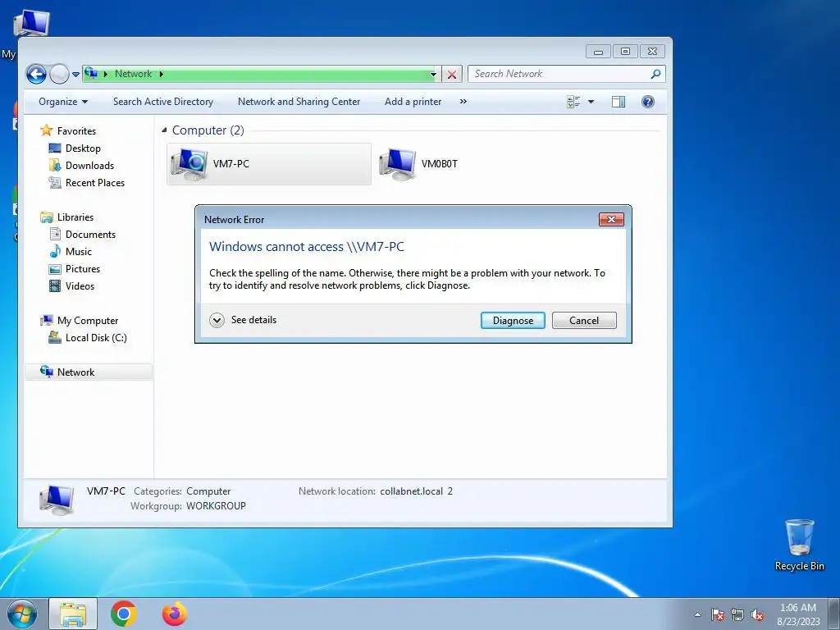The width and height of the screenshot is (840, 630).
Task: Click the muted volume tray icon
Action: 757,614
